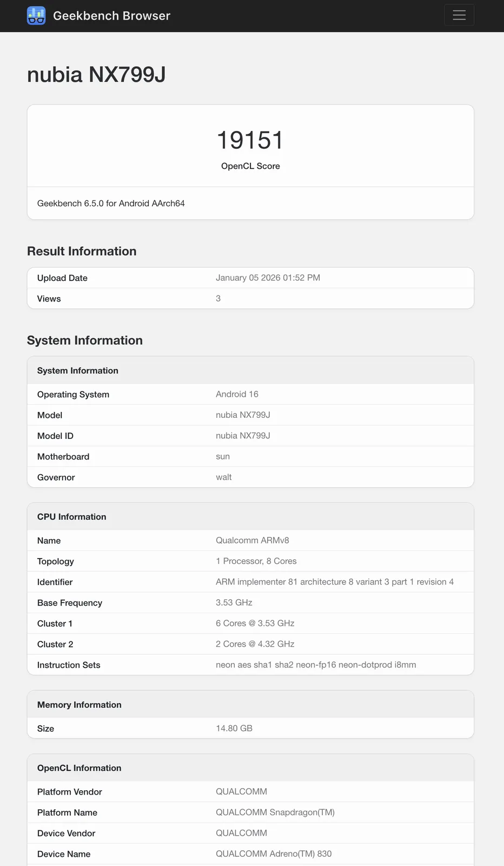
Task: Click the OpenCL Score label
Action: click(x=250, y=166)
